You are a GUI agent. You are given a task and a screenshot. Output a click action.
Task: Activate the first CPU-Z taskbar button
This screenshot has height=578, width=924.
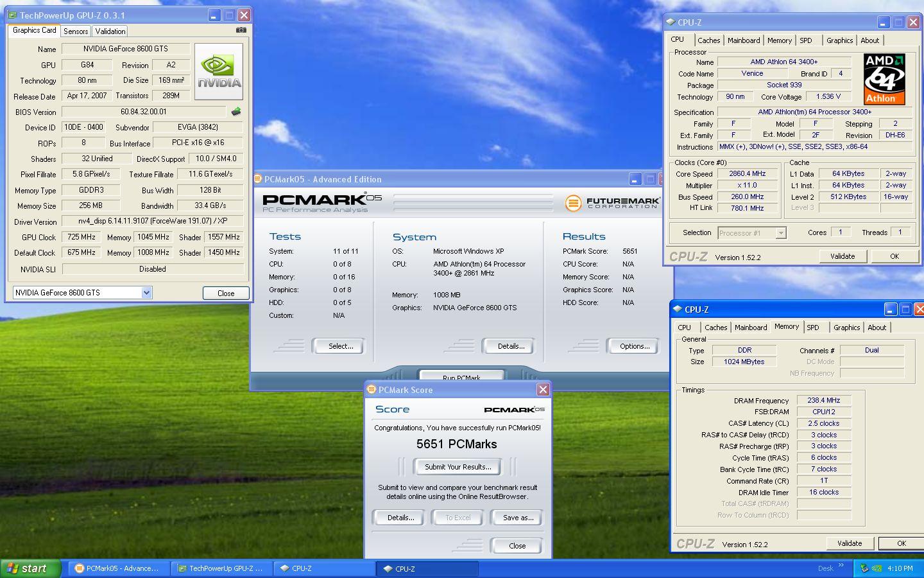click(324, 568)
